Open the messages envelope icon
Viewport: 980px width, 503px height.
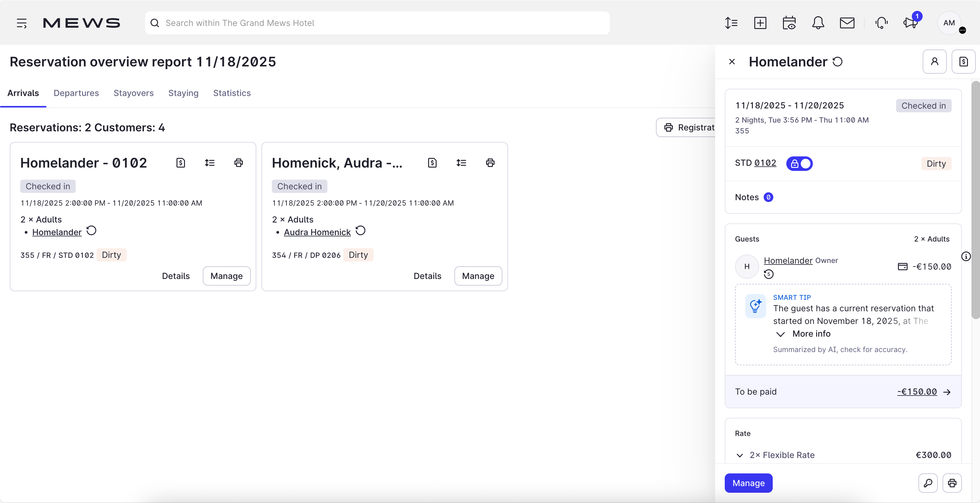(x=847, y=23)
